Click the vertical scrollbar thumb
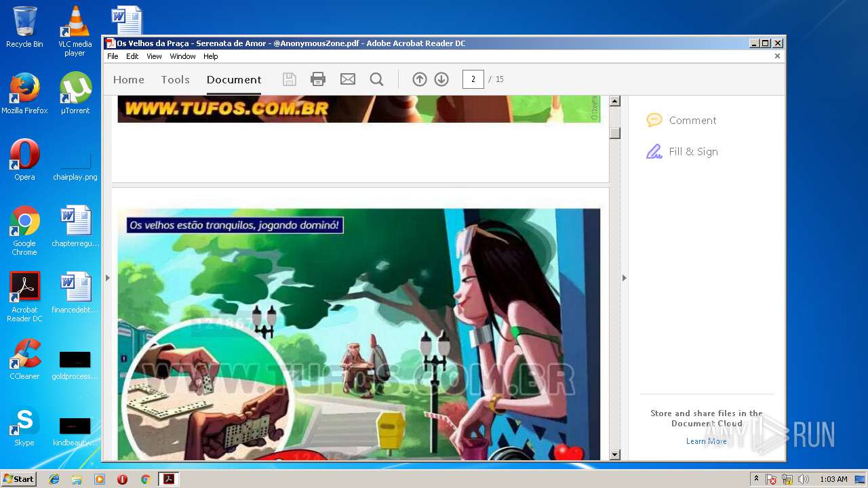This screenshot has height=488, width=868. coord(615,133)
